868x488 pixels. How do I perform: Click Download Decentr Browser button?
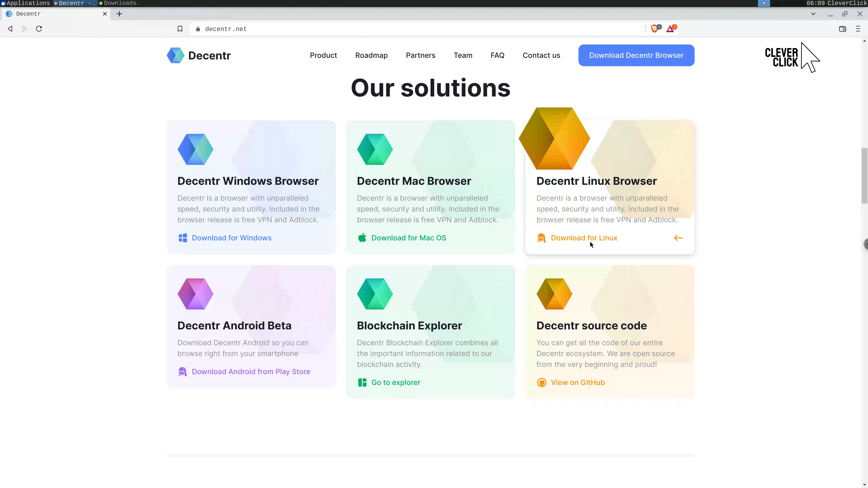[x=636, y=55]
